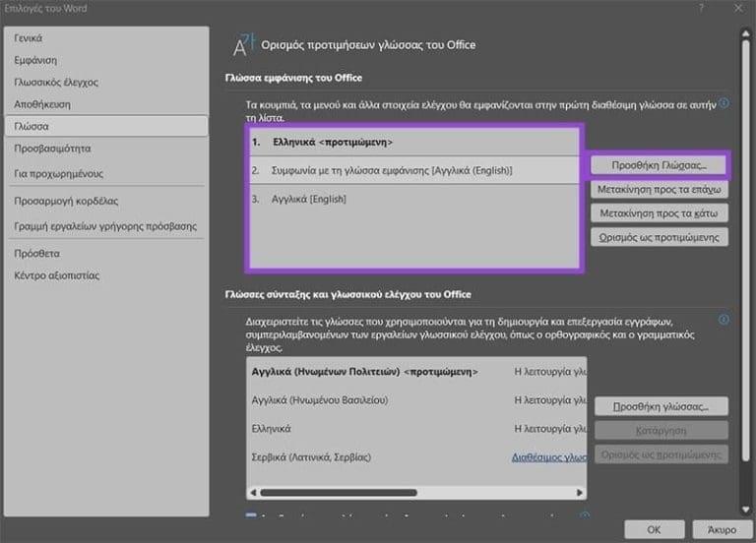Image resolution: width=756 pixels, height=543 pixels.
Task: Click the right arrow of the language list scrollbar
Action: 580,492
